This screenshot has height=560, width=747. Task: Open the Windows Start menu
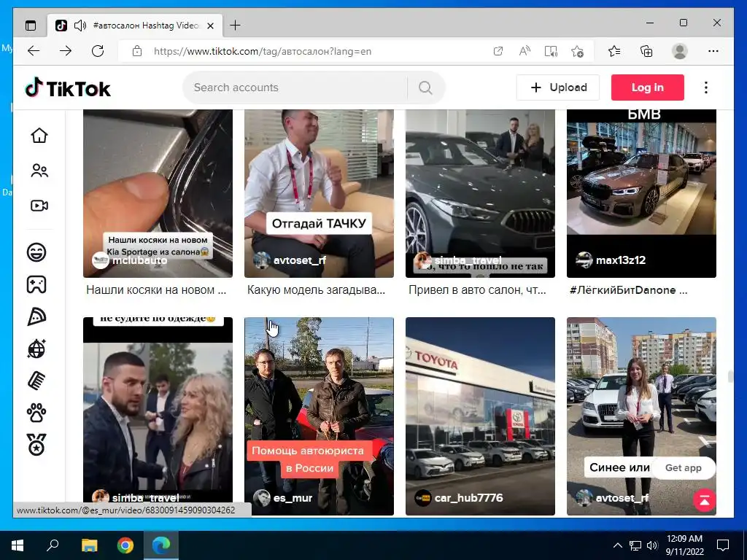coord(18,545)
